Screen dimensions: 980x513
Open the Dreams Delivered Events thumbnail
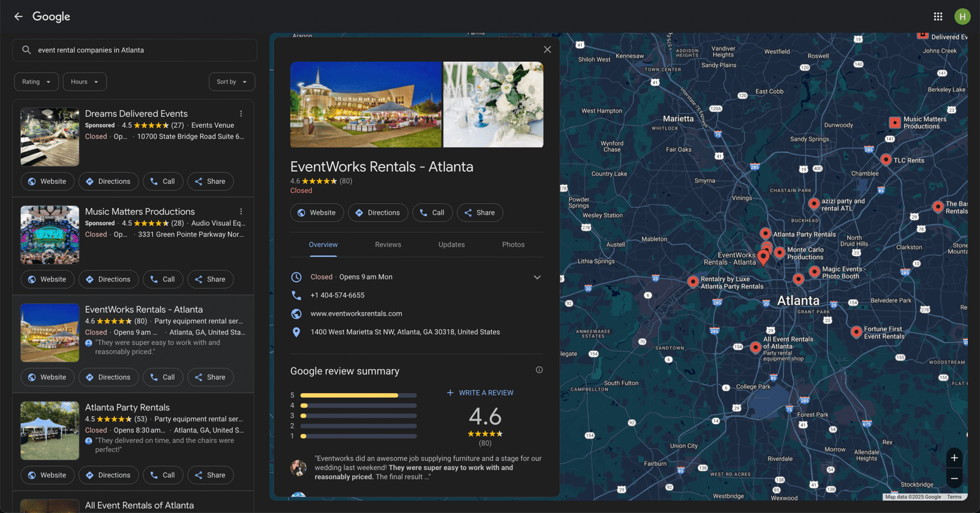tap(50, 137)
